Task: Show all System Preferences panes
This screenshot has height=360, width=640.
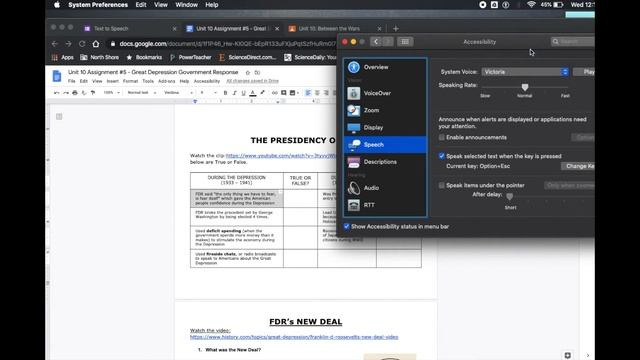Action: pyautogui.click(x=405, y=42)
